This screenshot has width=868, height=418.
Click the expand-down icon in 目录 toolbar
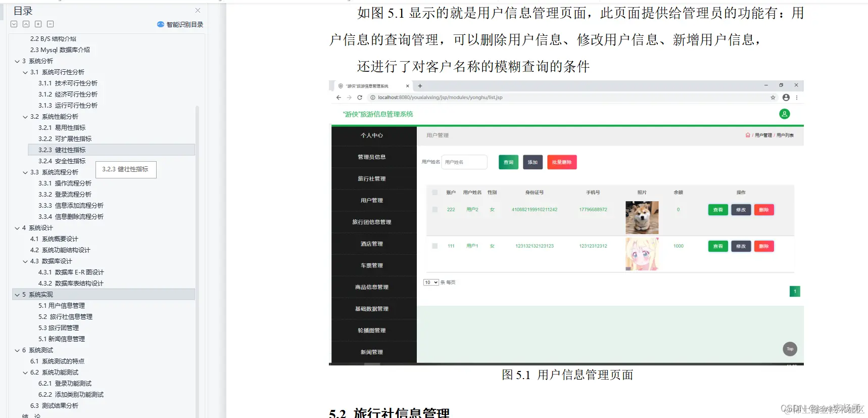(x=14, y=24)
